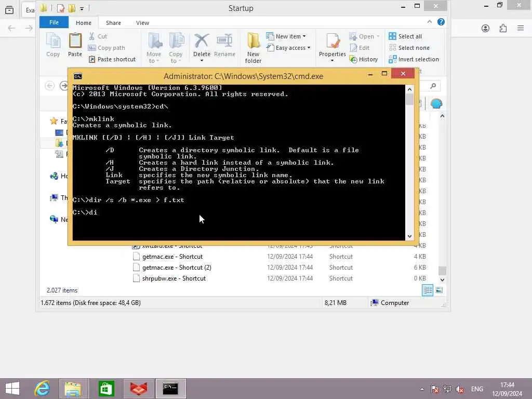The width and height of the screenshot is (532, 399).
Task: Open the Easy access dropdown
Action: [x=288, y=48]
